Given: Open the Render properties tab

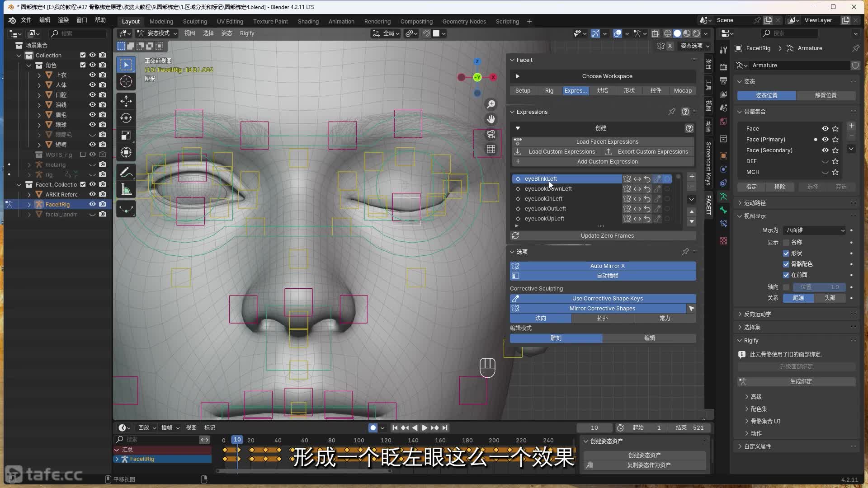Looking at the screenshot, I should (723, 67).
